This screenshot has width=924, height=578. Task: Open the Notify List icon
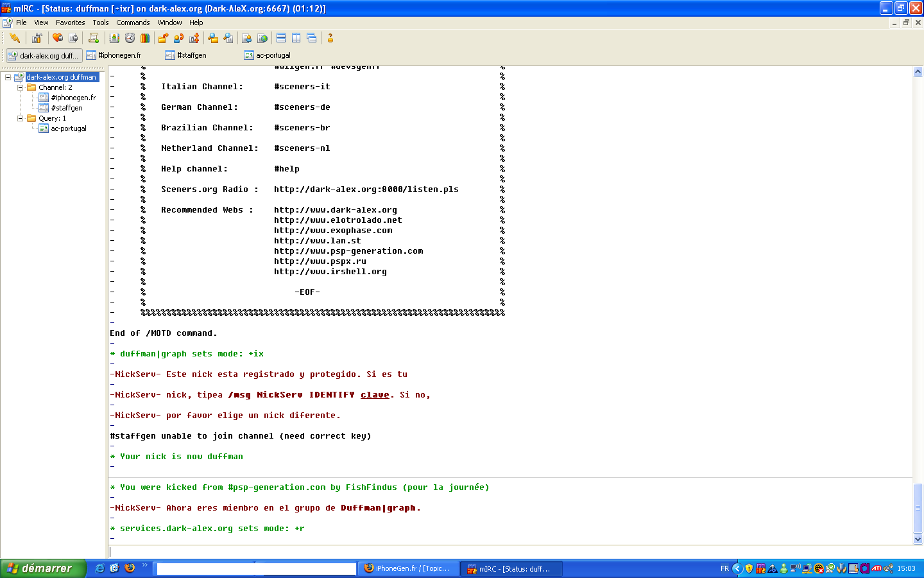(x=246, y=38)
